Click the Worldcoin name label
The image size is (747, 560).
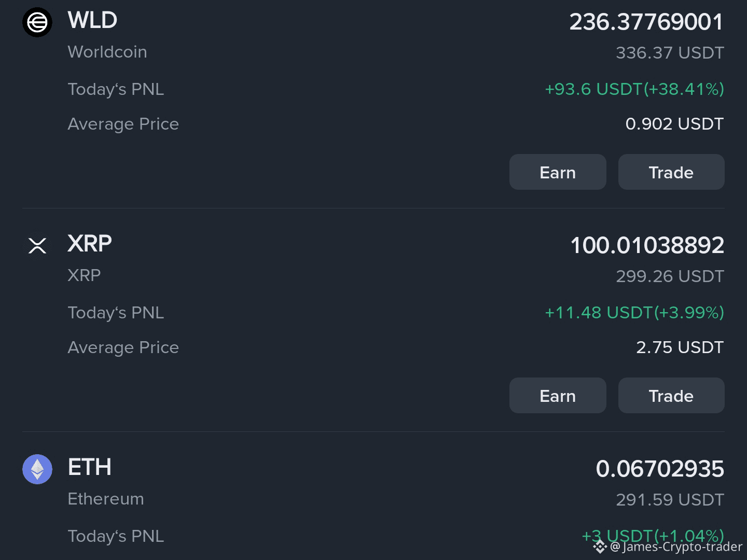(x=107, y=52)
